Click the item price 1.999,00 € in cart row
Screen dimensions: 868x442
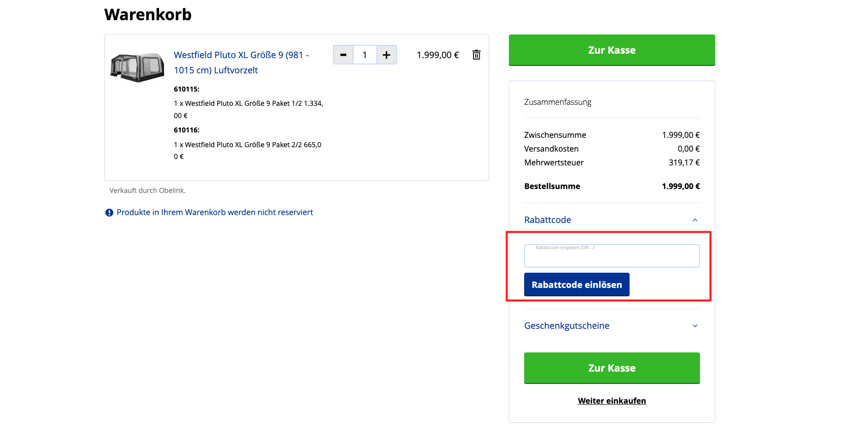click(438, 55)
